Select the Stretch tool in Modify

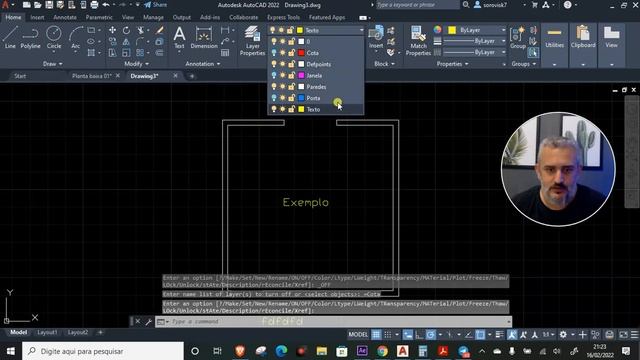pyautogui.click(x=112, y=53)
